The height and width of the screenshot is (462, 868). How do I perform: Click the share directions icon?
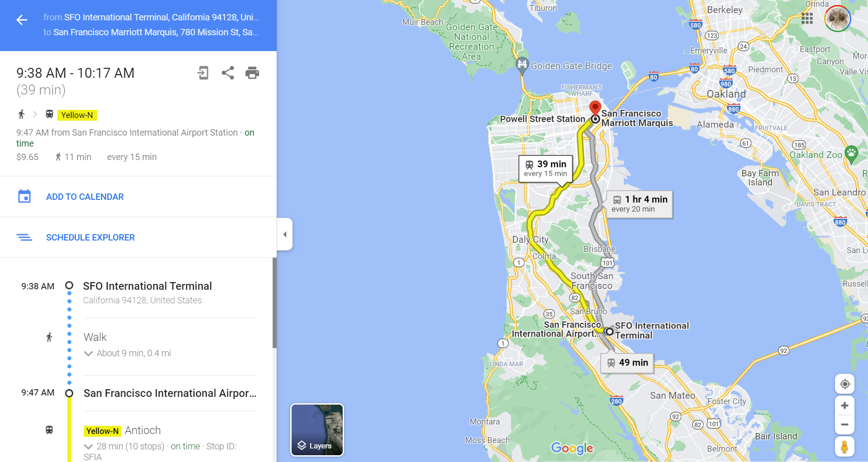(228, 73)
